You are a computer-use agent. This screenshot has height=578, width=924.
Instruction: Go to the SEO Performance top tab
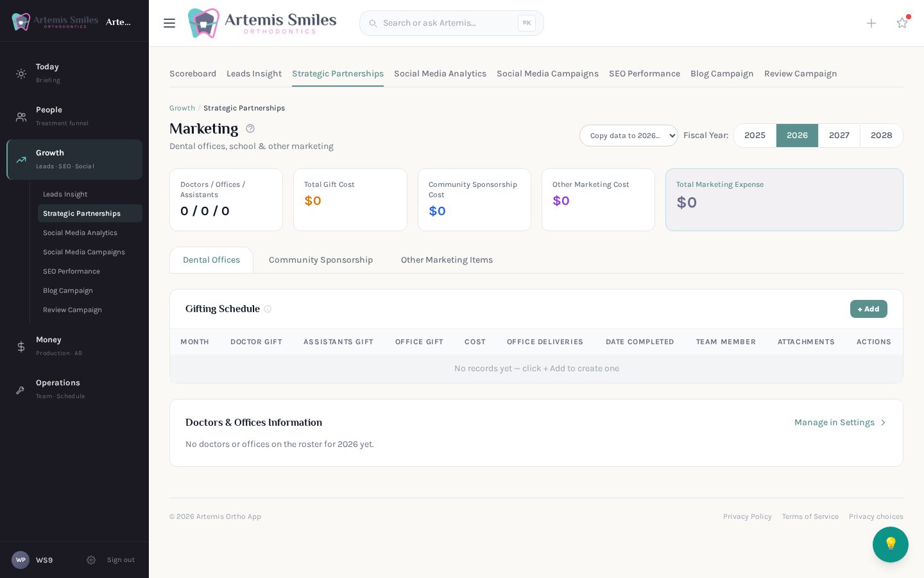coord(644,74)
